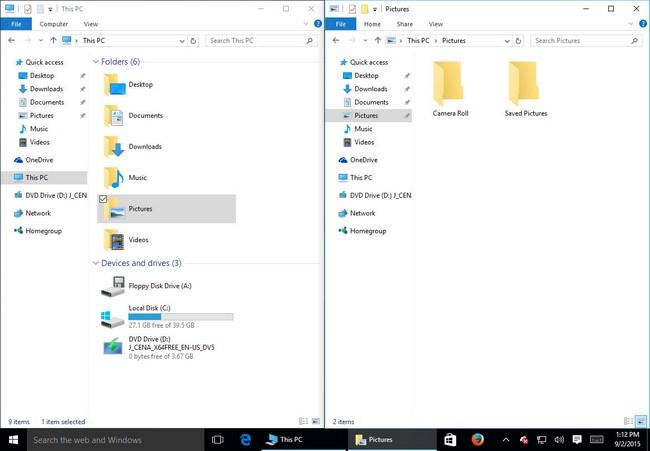Image resolution: width=650 pixels, height=451 pixels.
Task: Open the Saved Pictures folder
Action: [x=526, y=89]
